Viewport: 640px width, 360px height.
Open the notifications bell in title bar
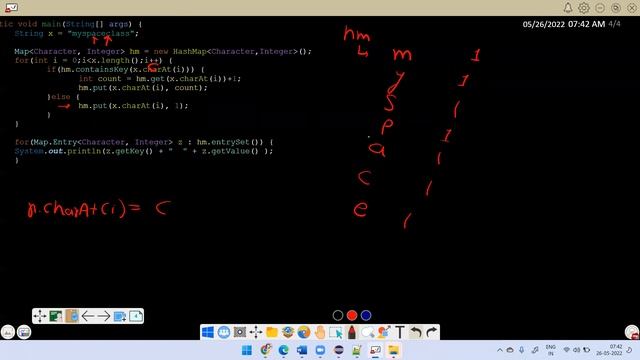(x=568, y=8)
